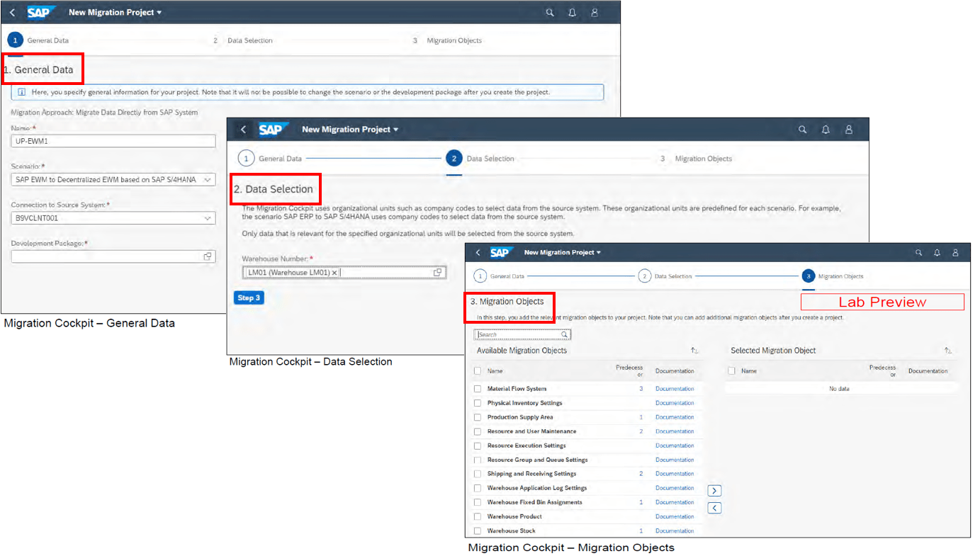The height and width of the screenshot is (556, 980).
Task: Select all checkbox in Selected Migration Object table
Action: 732,370
